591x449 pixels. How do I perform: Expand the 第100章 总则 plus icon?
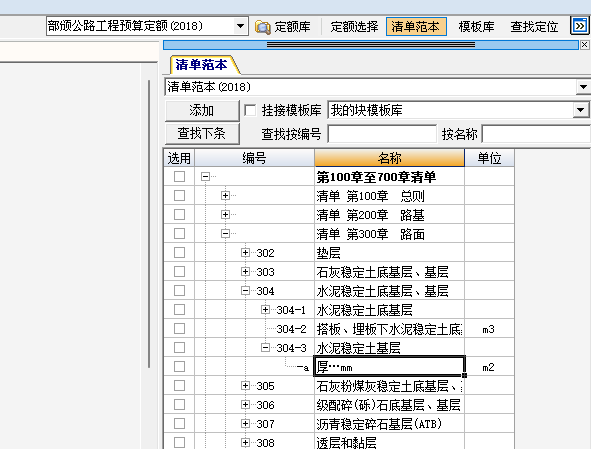(x=225, y=196)
